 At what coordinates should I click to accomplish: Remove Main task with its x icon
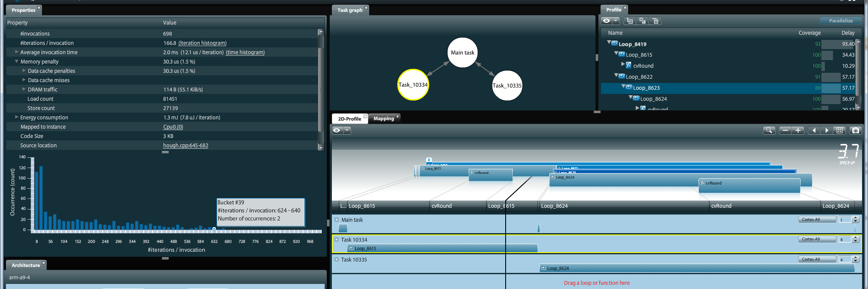[x=337, y=220]
